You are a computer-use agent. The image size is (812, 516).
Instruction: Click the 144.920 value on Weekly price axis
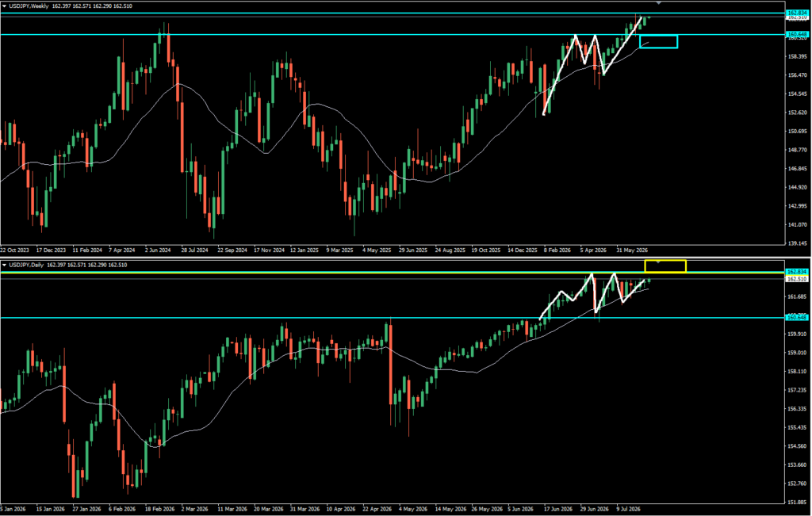798,187
